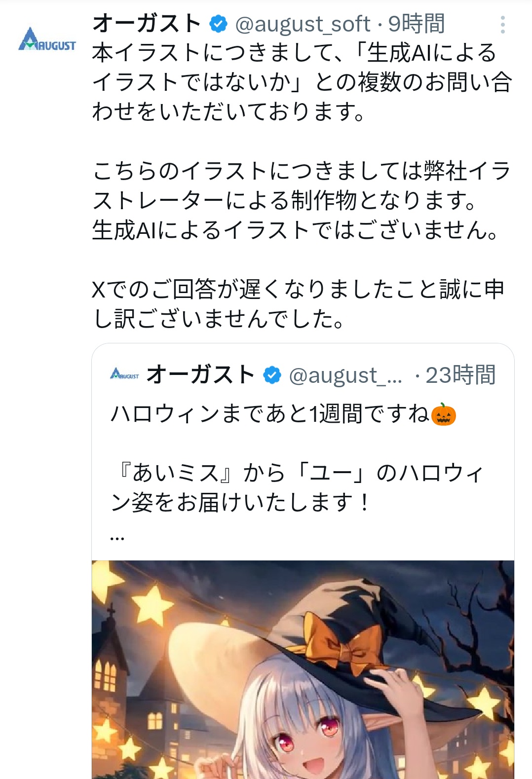Image resolution: width=532 pixels, height=779 pixels.
Task: Open the August profile avatar logo
Action: point(47,39)
